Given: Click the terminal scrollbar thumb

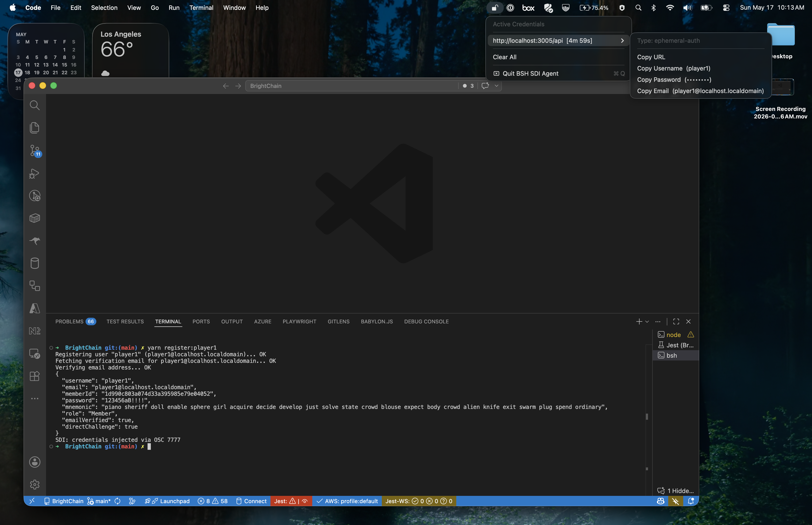Looking at the screenshot, I should click(647, 416).
